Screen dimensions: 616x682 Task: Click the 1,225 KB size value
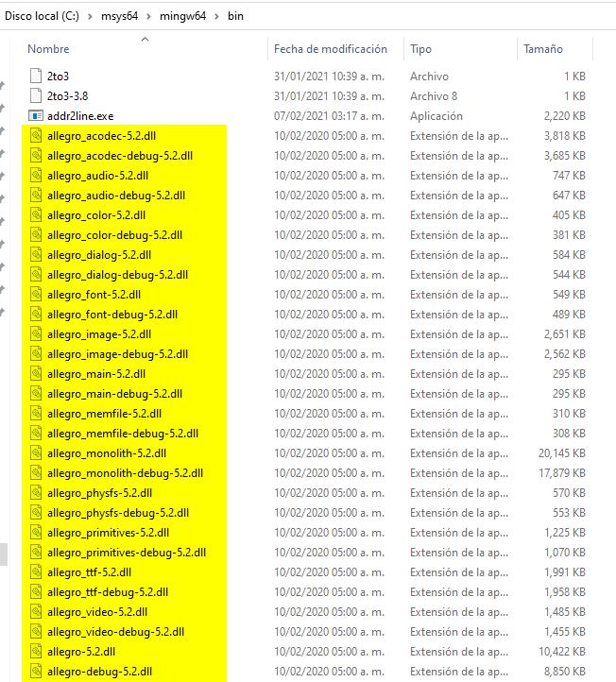point(565,533)
